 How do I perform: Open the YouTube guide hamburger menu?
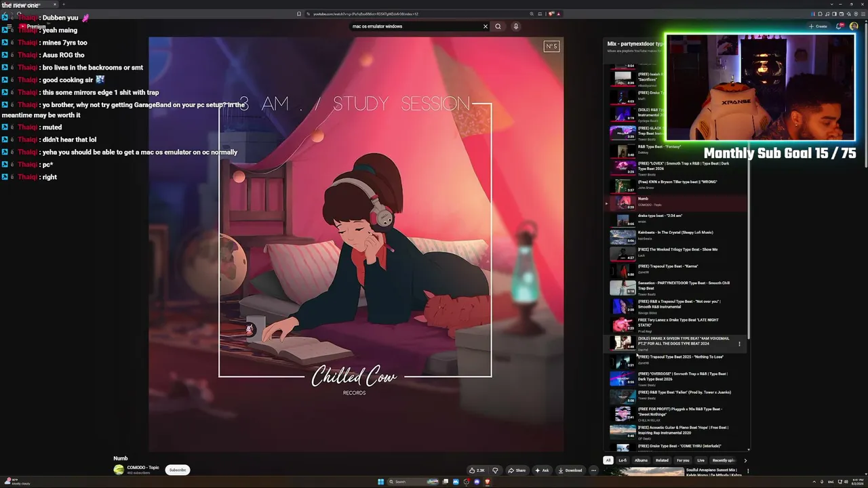pos(9,26)
